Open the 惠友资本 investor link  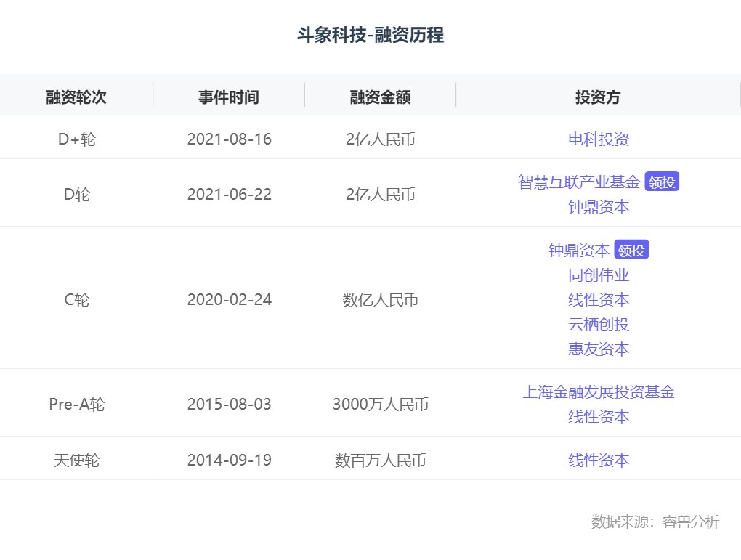[599, 349]
